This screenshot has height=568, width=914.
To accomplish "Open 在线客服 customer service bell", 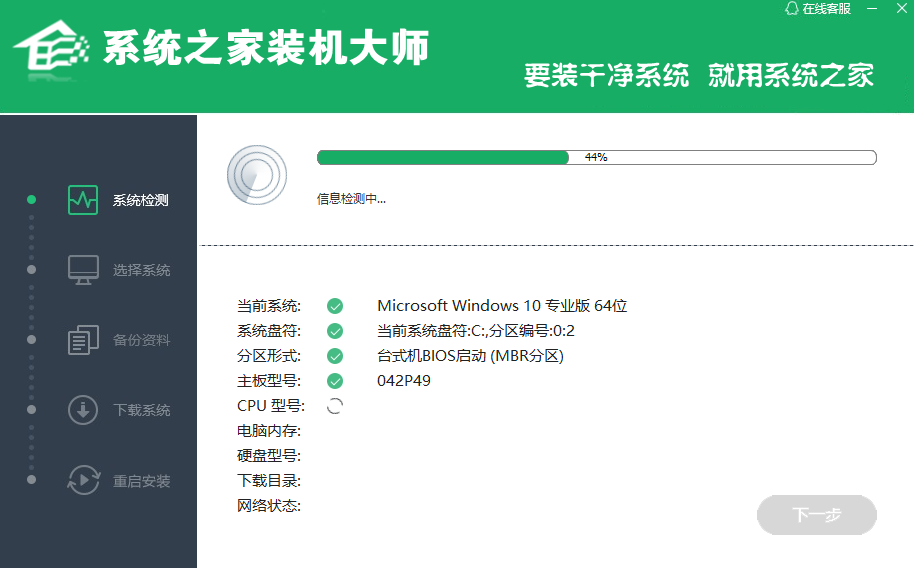I will 792,8.
